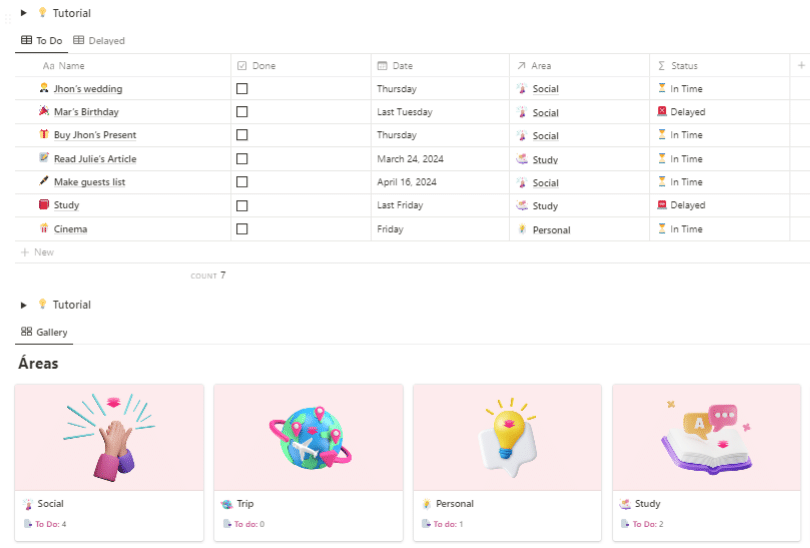Switch to the Delayed tab
The image size is (810, 548).
[x=99, y=41]
